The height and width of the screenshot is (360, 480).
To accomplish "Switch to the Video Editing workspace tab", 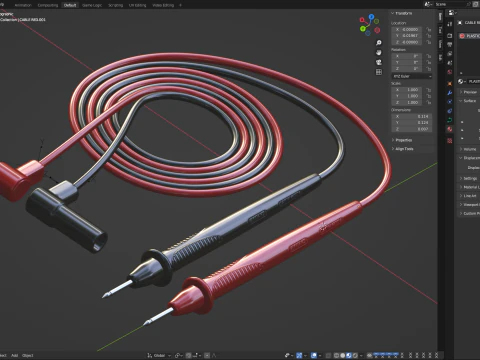I will 163,5.
